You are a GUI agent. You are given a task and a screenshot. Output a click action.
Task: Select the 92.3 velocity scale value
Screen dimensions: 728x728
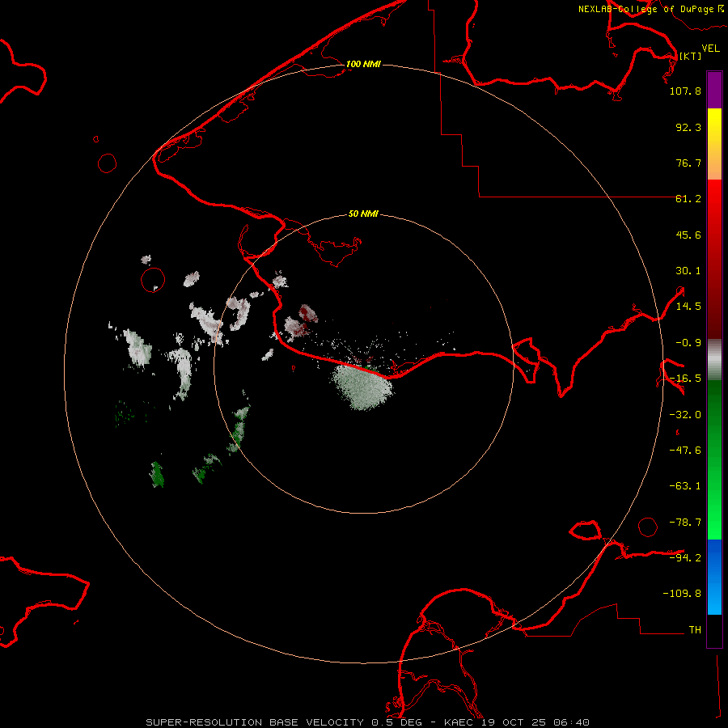click(x=688, y=127)
